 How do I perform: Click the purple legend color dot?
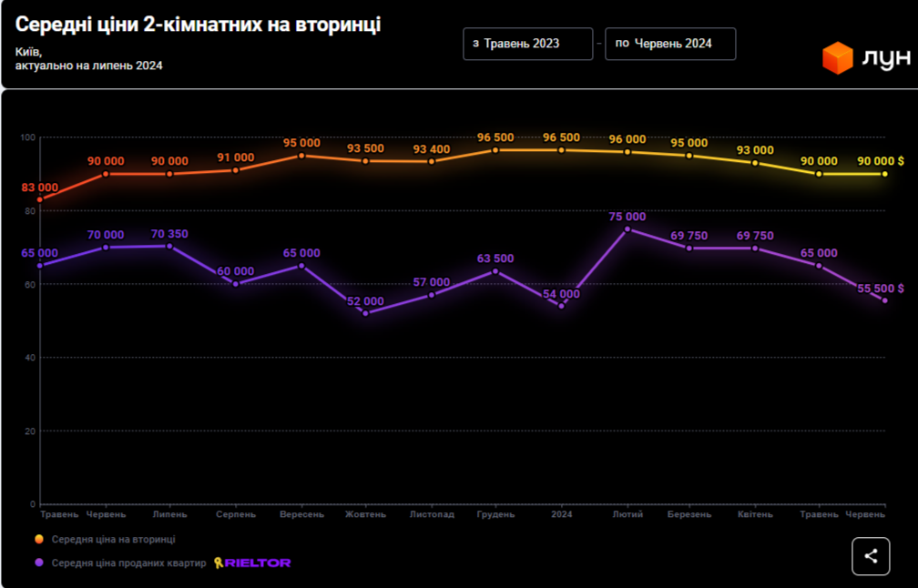pos(39,563)
